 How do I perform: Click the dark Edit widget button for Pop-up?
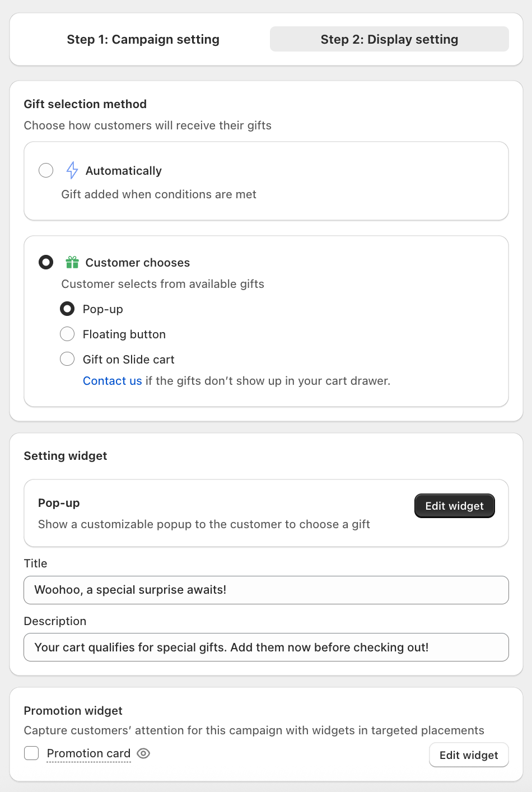pyautogui.click(x=454, y=506)
